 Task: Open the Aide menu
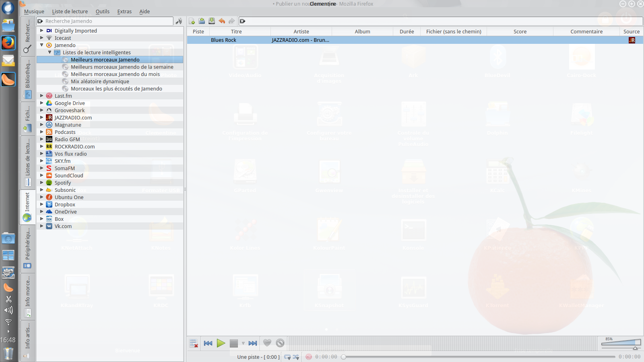point(144,12)
